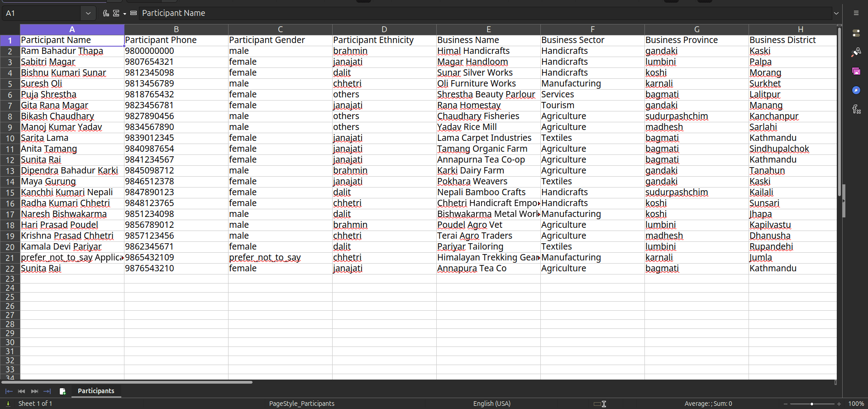This screenshot has width=868, height=409.
Task: Click the zoom out minus button
Action: (x=786, y=404)
